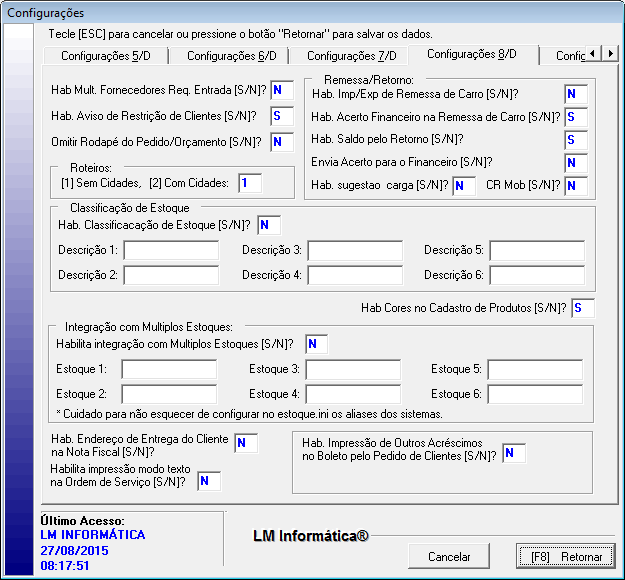Viewport: 625px width, 580px height.
Task: Select the Hab. Imp/Exp de Remessa de Carro field
Action: tap(575, 95)
